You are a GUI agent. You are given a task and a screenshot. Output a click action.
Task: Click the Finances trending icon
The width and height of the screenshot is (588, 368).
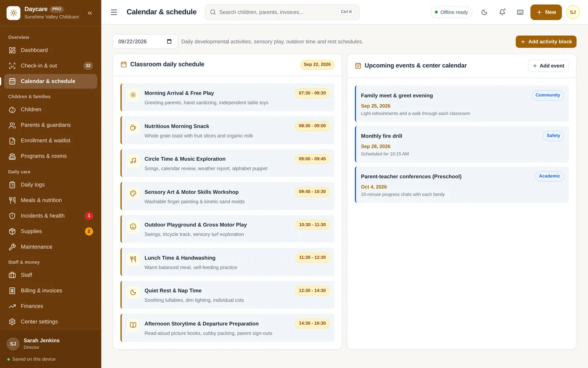(12, 306)
